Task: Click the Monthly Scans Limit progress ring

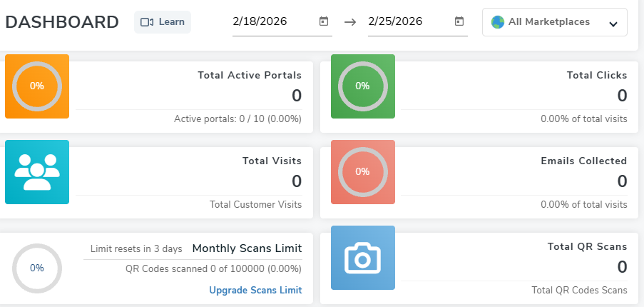Action: click(x=37, y=268)
